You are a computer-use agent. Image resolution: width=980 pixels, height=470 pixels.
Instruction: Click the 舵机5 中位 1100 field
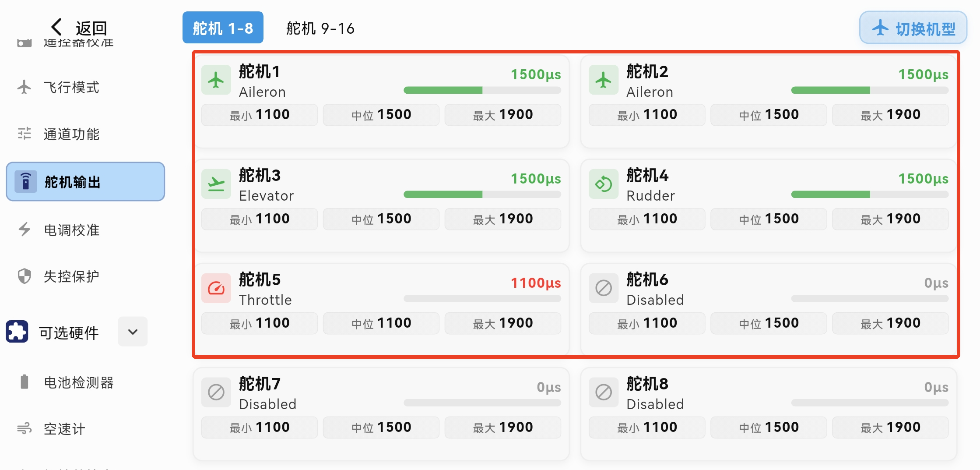[x=381, y=323]
